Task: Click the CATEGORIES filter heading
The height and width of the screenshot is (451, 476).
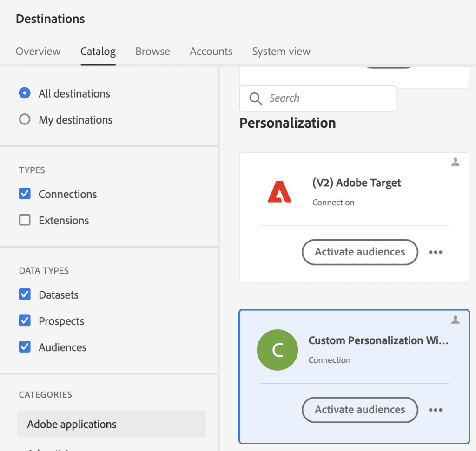Action: [46, 395]
